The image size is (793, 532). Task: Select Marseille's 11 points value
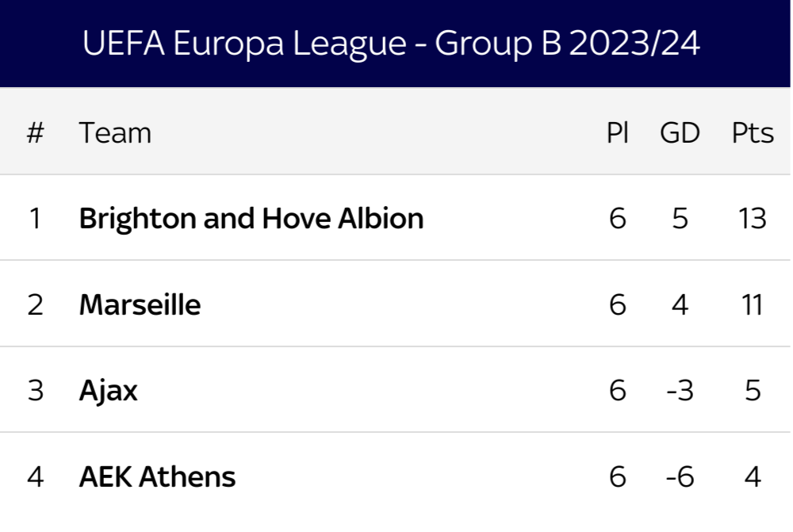(753, 305)
